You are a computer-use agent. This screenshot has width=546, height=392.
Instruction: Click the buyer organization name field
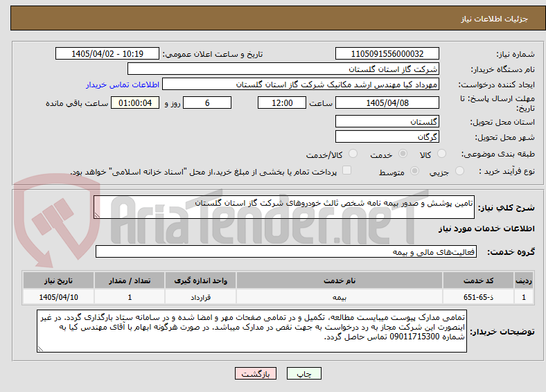[283, 69]
